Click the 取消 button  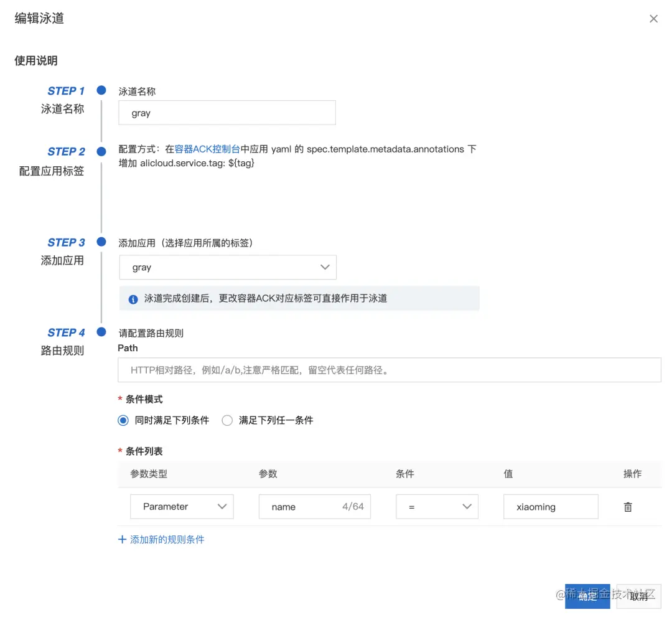pos(638,596)
